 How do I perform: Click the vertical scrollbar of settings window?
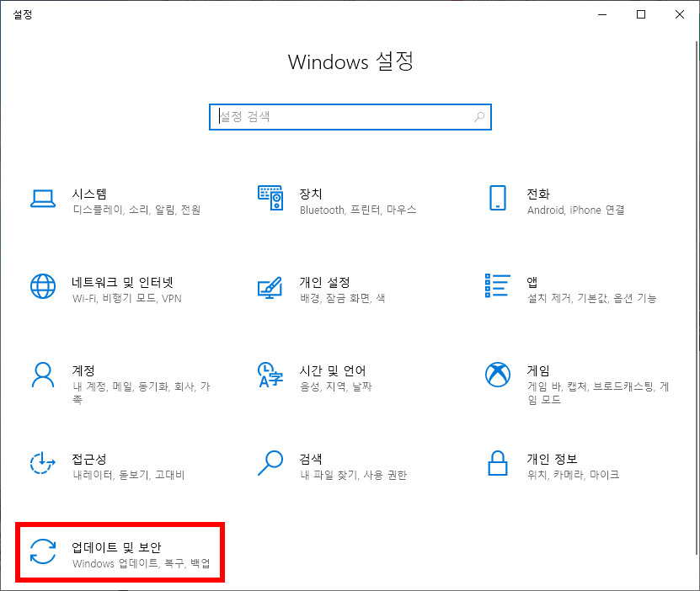click(697, 298)
